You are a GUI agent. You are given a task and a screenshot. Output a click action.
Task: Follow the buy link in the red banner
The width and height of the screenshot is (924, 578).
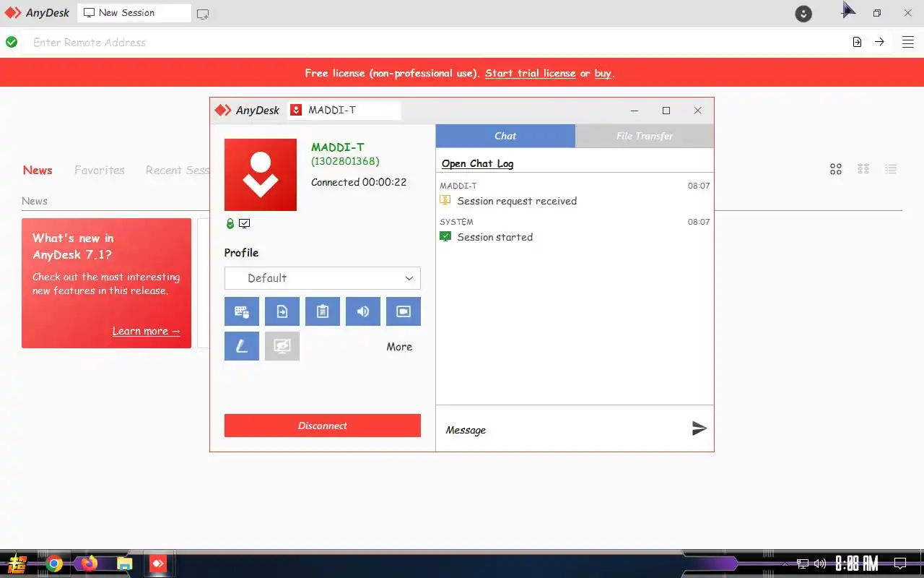[603, 73]
